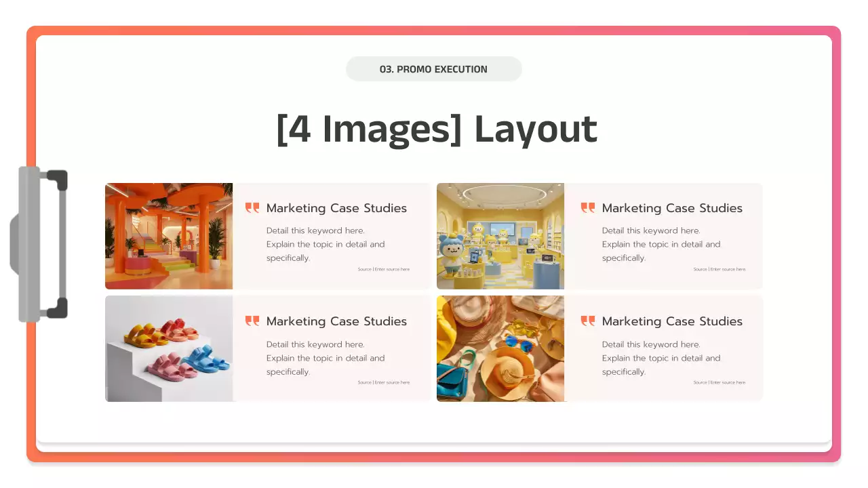Click the quote icon in the colorful sandals card
Viewport: 868px width, 488px height.
(252, 321)
